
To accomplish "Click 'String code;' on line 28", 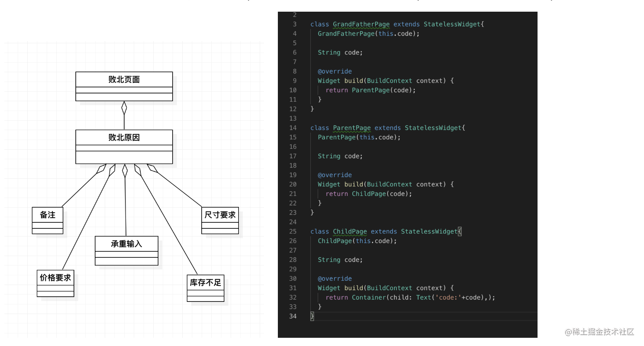I will coord(340,260).
